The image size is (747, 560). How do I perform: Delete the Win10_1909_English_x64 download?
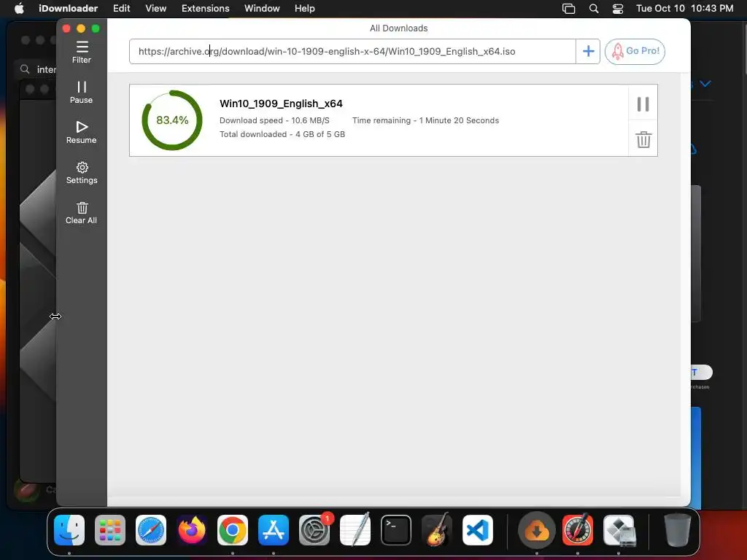point(643,139)
